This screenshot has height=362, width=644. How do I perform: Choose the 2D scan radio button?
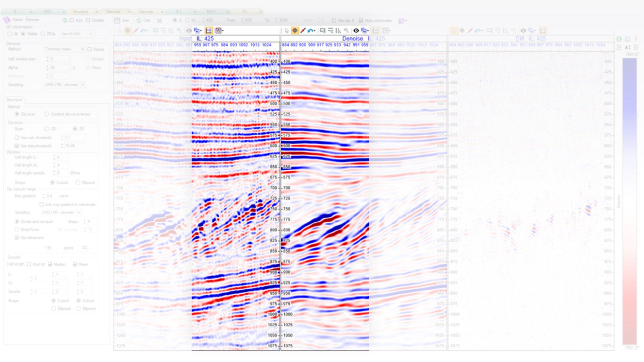pos(47,129)
